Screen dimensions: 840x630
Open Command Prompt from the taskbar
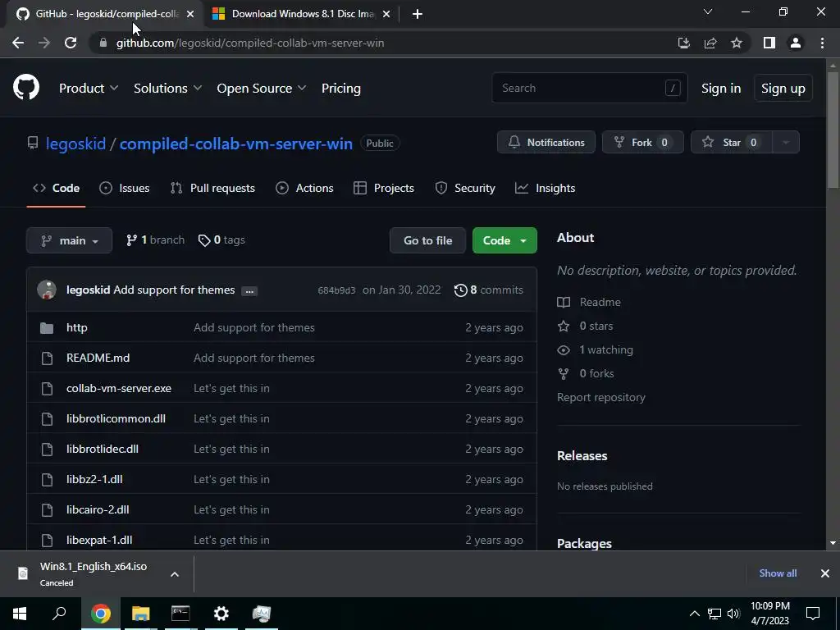click(x=180, y=614)
